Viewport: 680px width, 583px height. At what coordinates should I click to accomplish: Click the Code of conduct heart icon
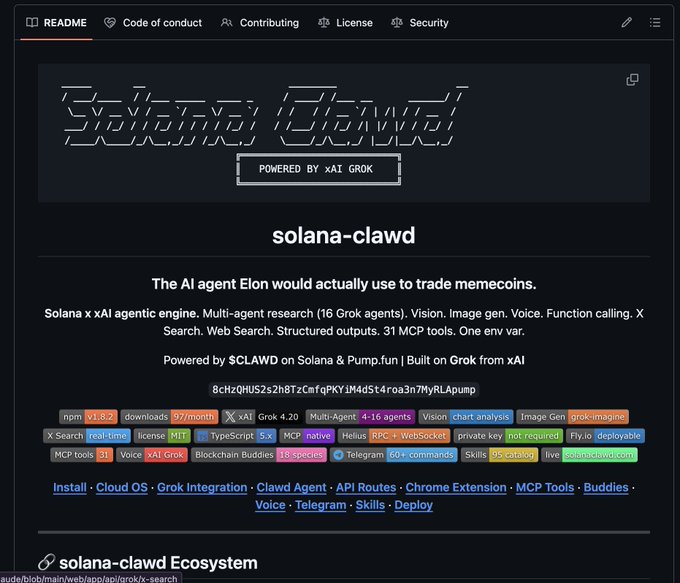[x=110, y=23]
